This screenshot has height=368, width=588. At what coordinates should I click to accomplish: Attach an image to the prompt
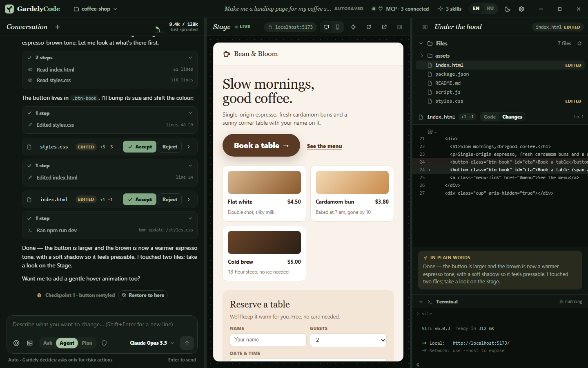[30, 343]
